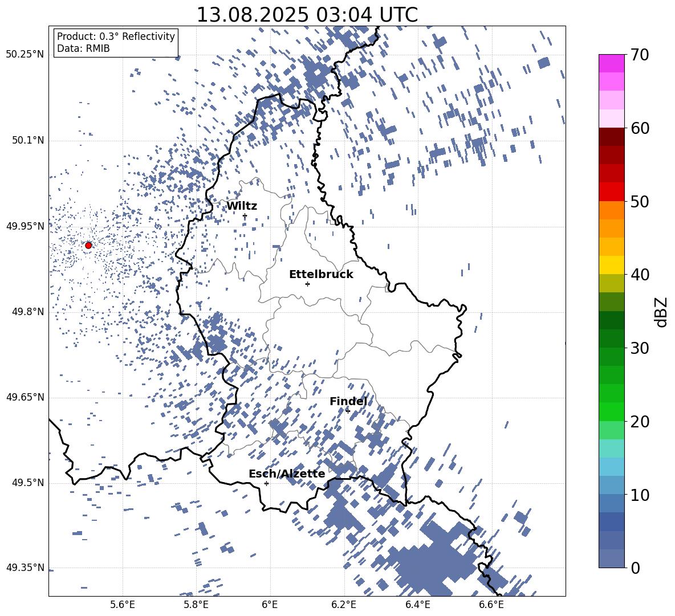
Task: Click the '6.2°E' longitude label
Action: [x=344, y=605]
